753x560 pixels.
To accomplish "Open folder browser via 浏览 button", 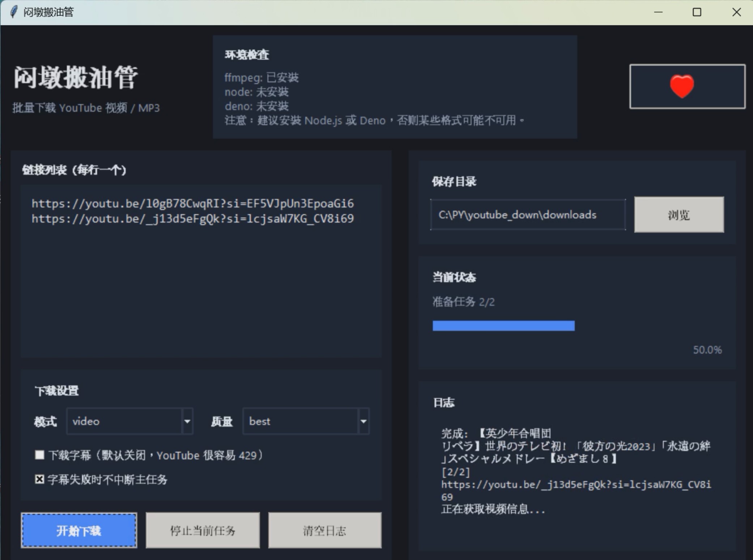I will pos(678,215).
